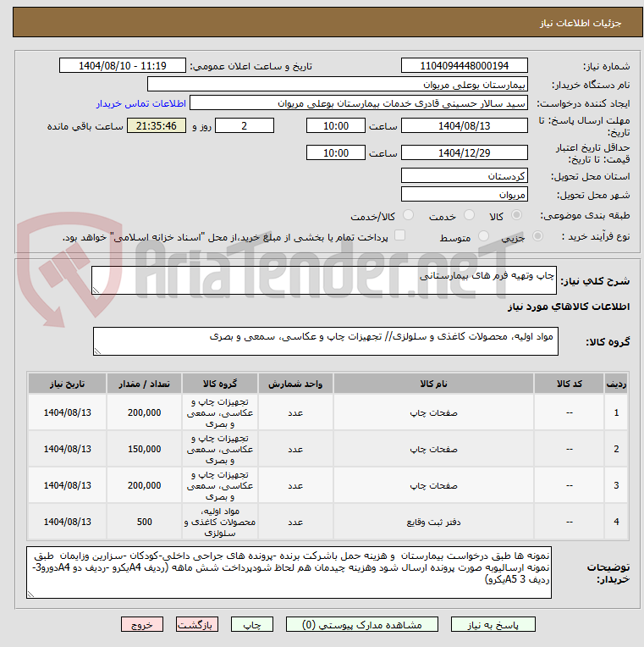This screenshot has height=647, width=644.
Task: Click the 'پاسخ به نیاز' button
Action: coord(493,625)
